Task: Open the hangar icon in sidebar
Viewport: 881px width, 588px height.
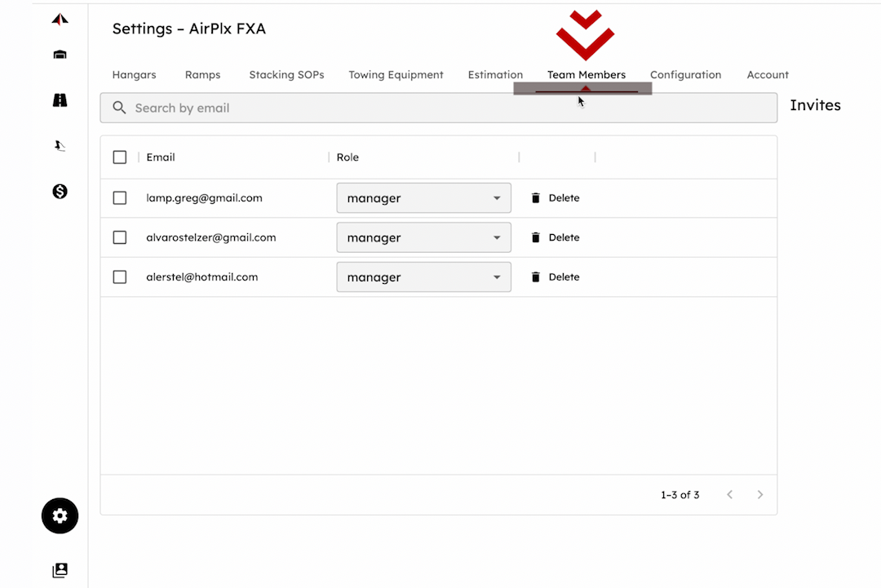Action: pos(60,55)
